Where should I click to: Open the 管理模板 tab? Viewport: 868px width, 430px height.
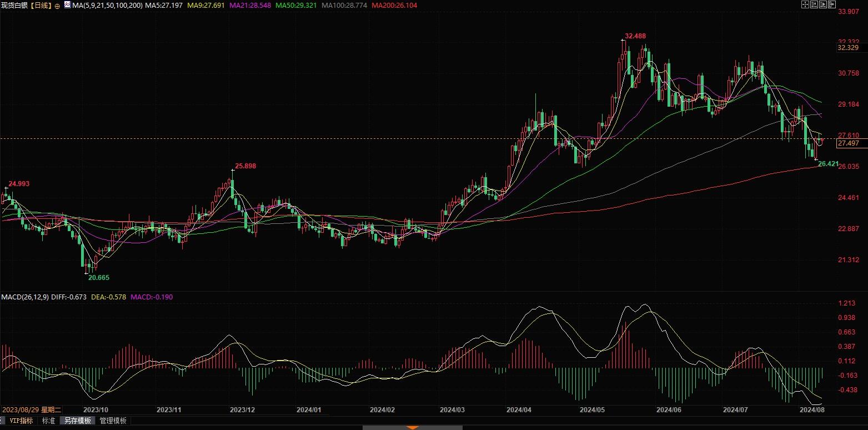point(113,421)
